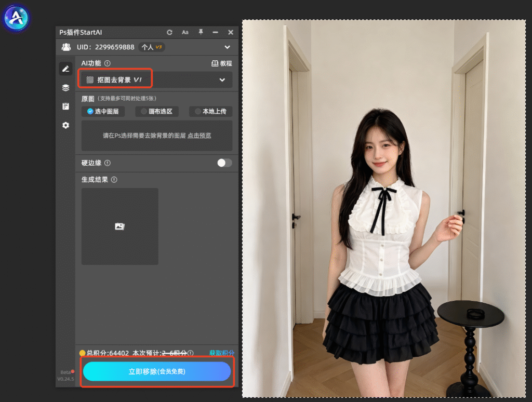Image resolution: width=532 pixels, height=402 pixels.
Task: Select the 画布选区 radio option
Action: [157, 111]
